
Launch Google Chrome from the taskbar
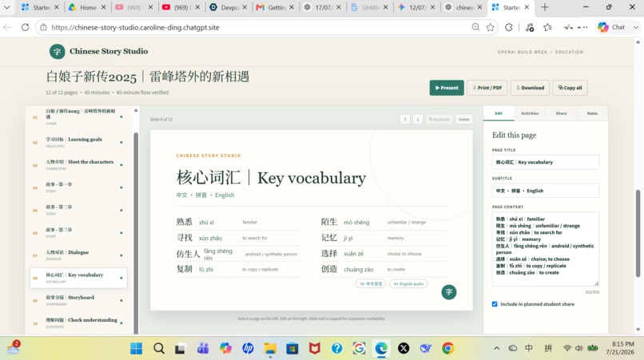448,349
